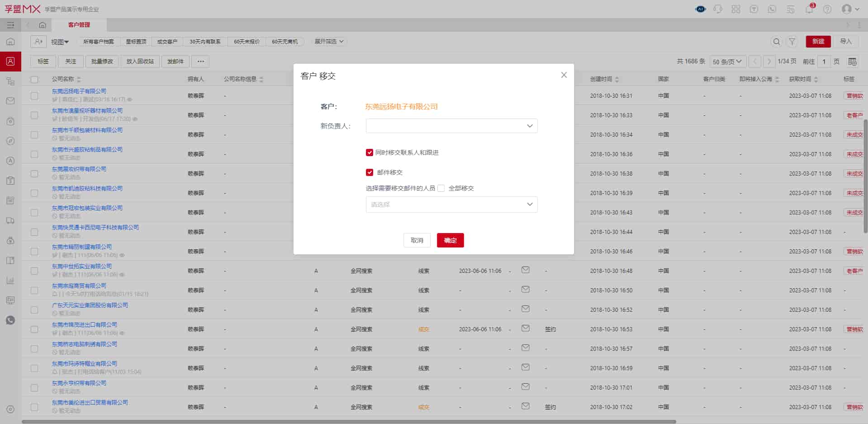Open the notification bell icon

pyautogui.click(x=809, y=10)
